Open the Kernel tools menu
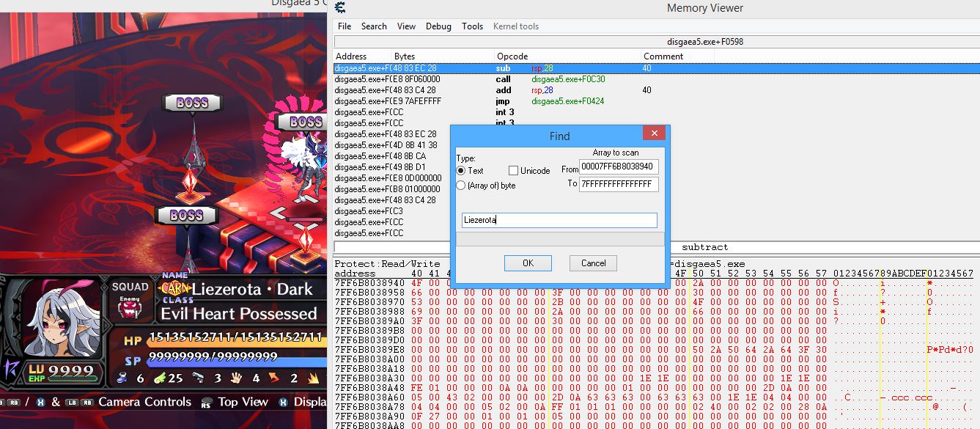 (516, 26)
